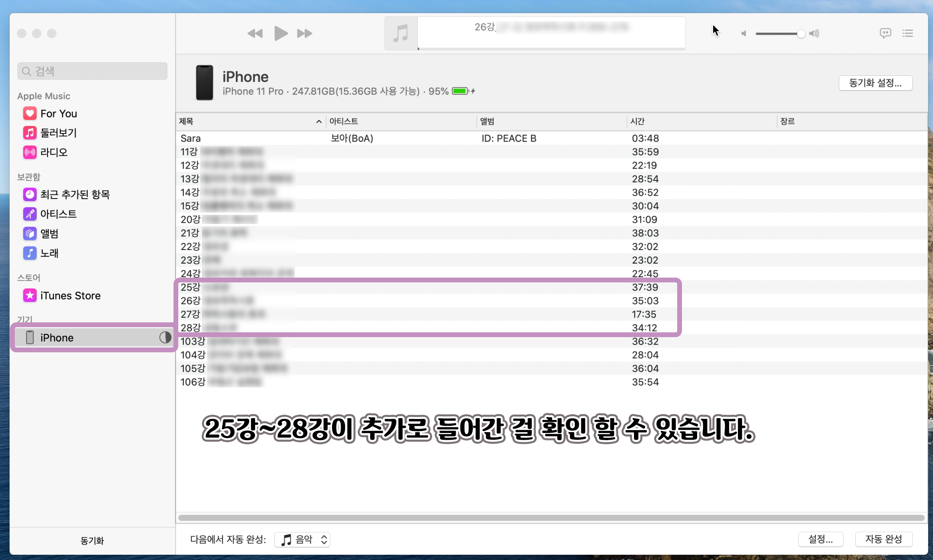Open For You in sidebar
Viewport: 933px width, 560px height.
pyautogui.click(x=58, y=114)
